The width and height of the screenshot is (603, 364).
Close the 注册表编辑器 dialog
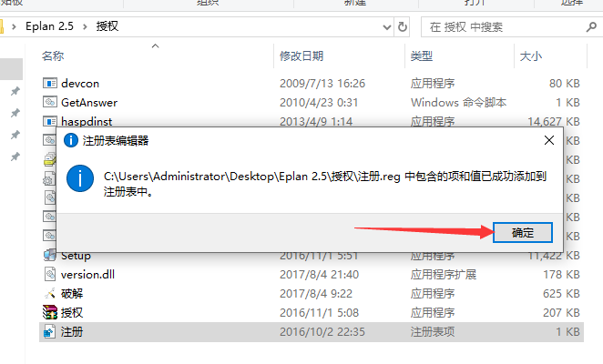coord(549,140)
